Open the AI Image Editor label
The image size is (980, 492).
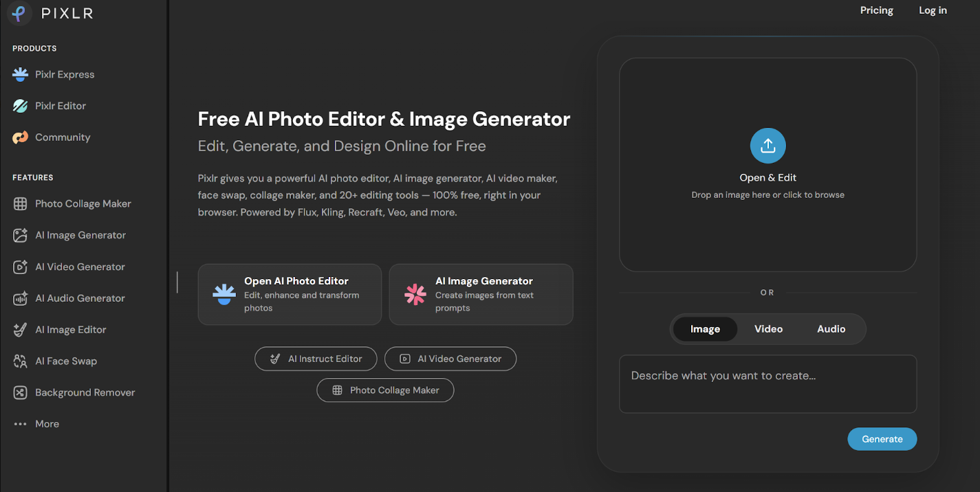click(x=71, y=330)
